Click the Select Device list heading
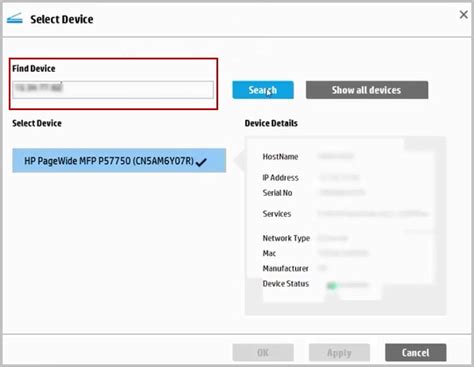This screenshot has width=474, height=367. click(x=37, y=123)
